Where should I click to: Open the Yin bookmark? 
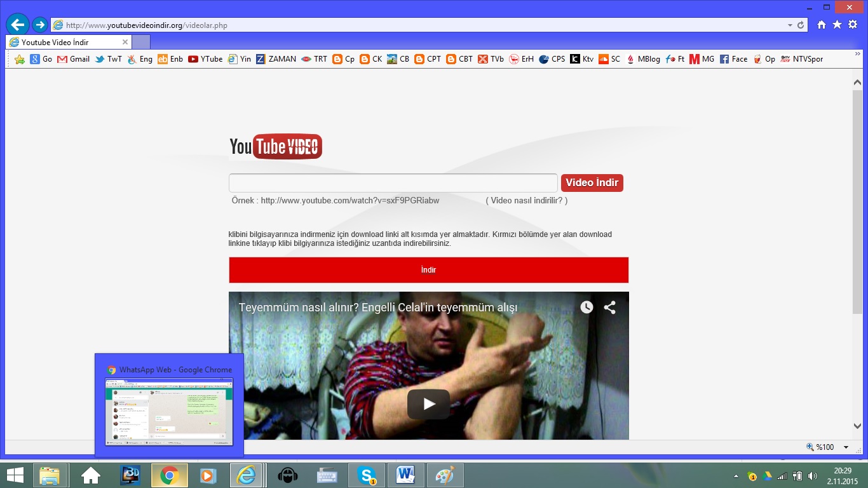coord(240,59)
